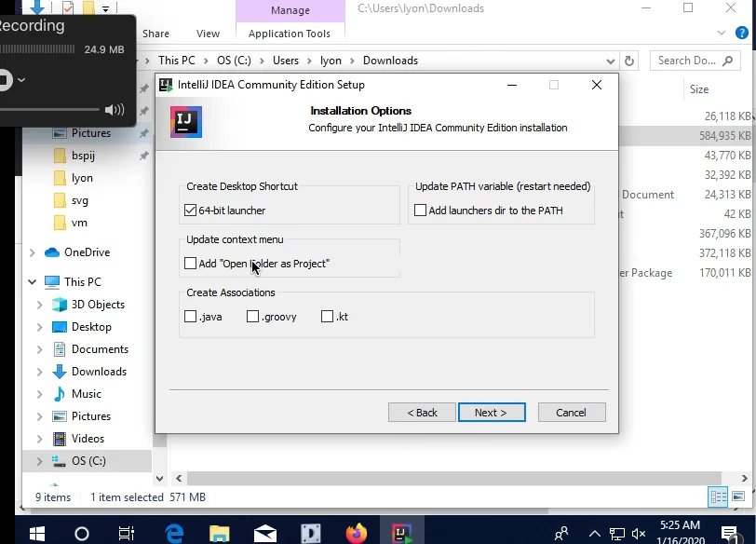
Task: Open the Mail app from taskbar
Action: click(x=265, y=534)
